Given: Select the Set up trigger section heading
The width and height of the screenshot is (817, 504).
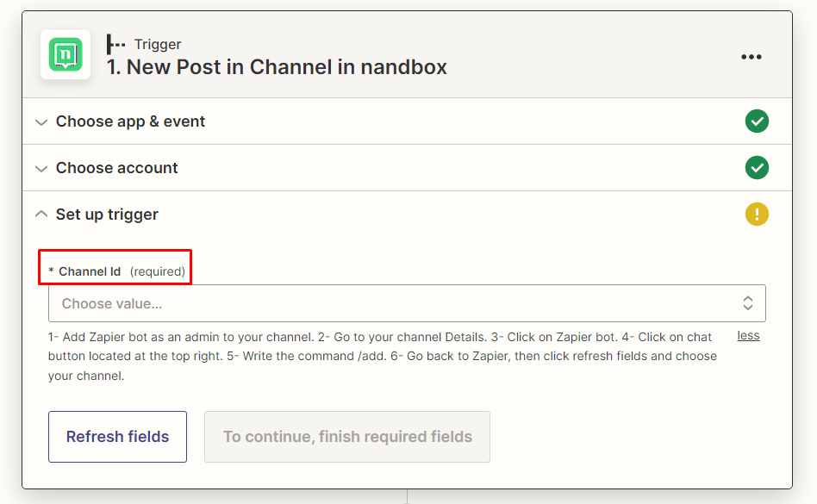Looking at the screenshot, I should [x=107, y=215].
